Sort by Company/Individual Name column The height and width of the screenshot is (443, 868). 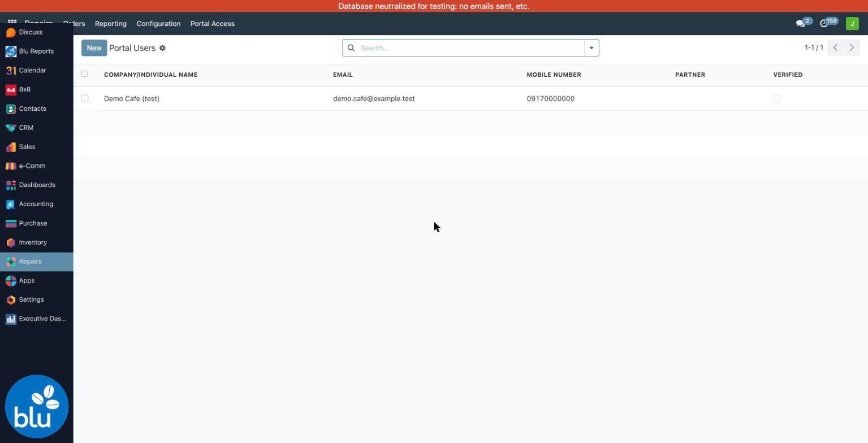tap(150, 75)
